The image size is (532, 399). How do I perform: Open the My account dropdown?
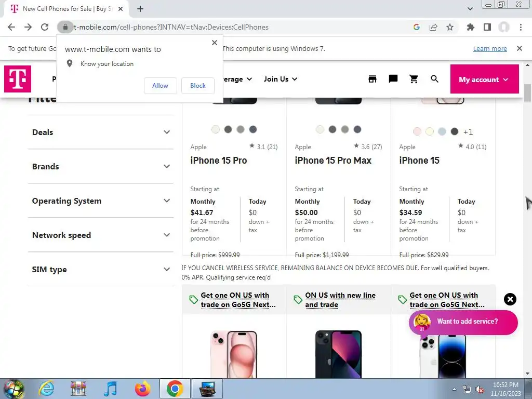pyautogui.click(x=485, y=79)
